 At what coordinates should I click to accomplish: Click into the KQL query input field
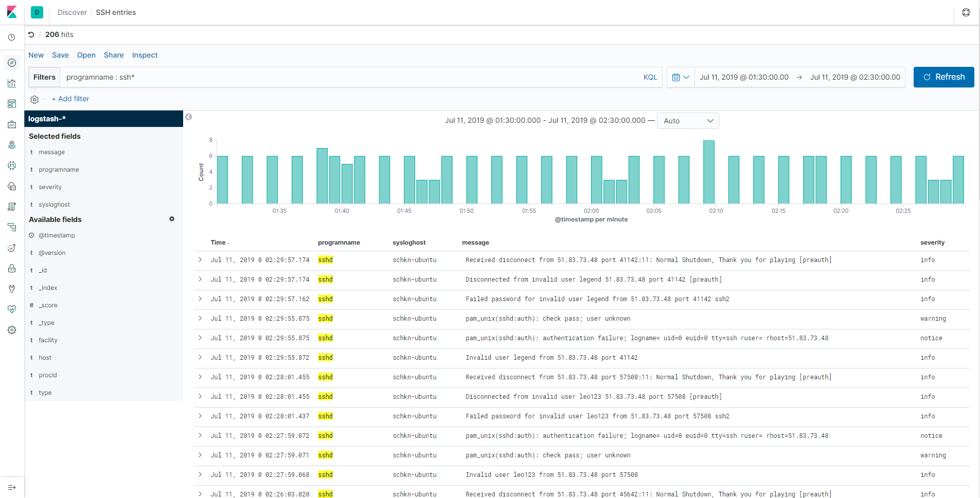[309, 77]
